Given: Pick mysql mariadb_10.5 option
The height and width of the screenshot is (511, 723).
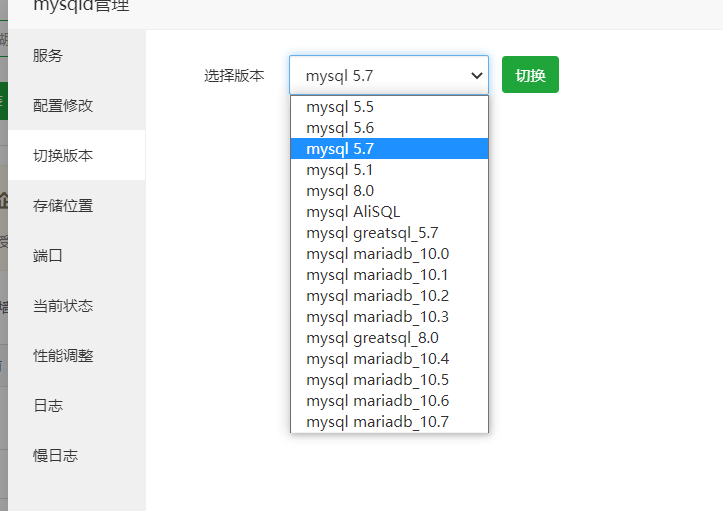Looking at the screenshot, I should [389, 380].
